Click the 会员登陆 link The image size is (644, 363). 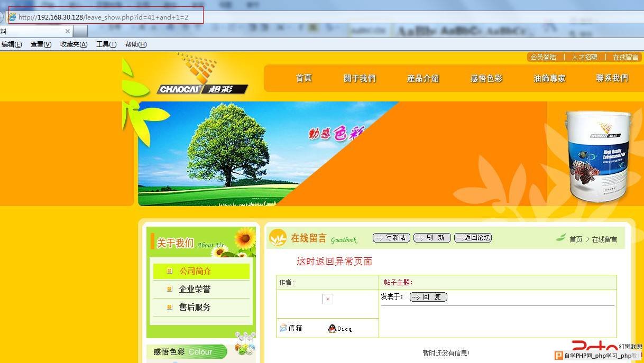543,57
